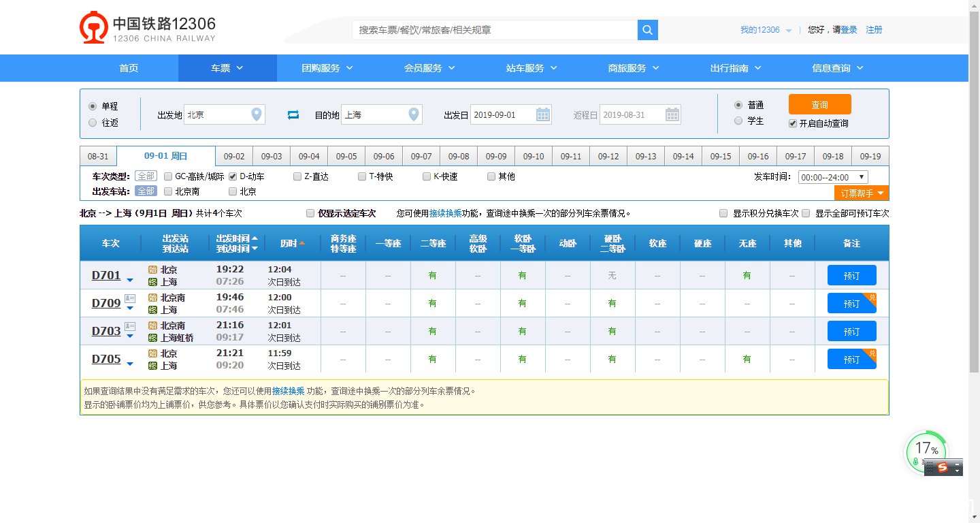Click ID card icon next to D703
The height and width of the screenshot is (523, 980).
coord(130,326)
